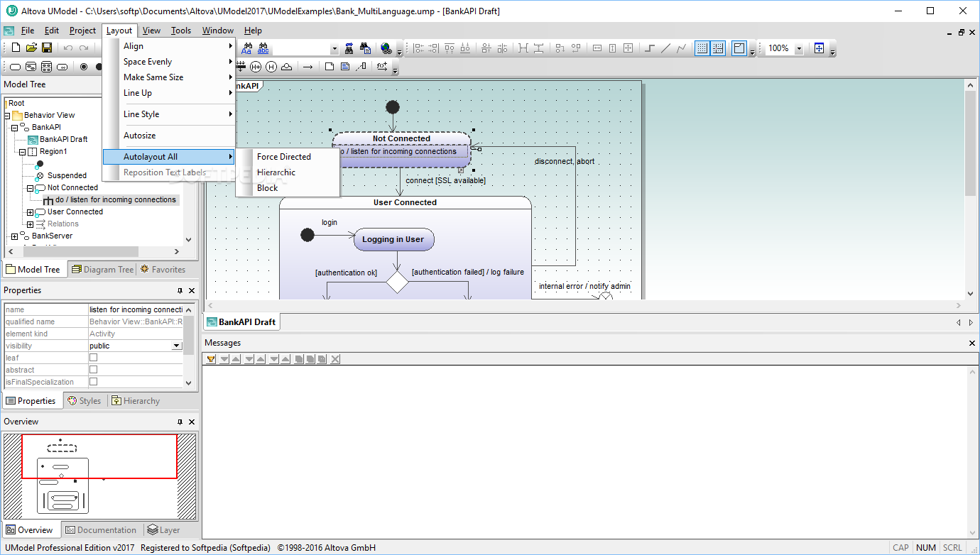This screenshot has width=980, height=555.
Task: Choose Hierarchic autolayout option
Action: pos(276,172)
